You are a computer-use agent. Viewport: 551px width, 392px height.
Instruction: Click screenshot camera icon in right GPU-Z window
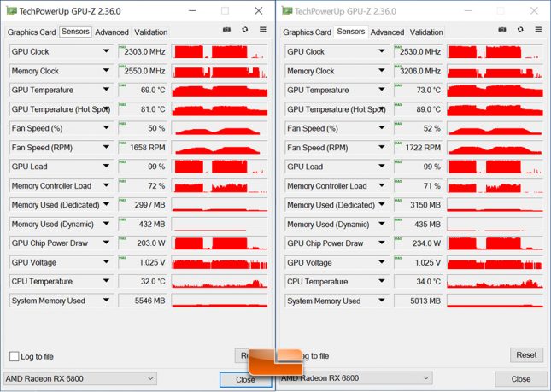tap(502, 30)
